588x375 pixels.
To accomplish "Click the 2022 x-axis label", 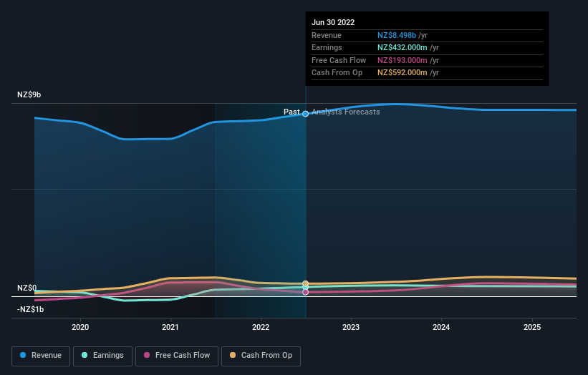I will point(261,328).
